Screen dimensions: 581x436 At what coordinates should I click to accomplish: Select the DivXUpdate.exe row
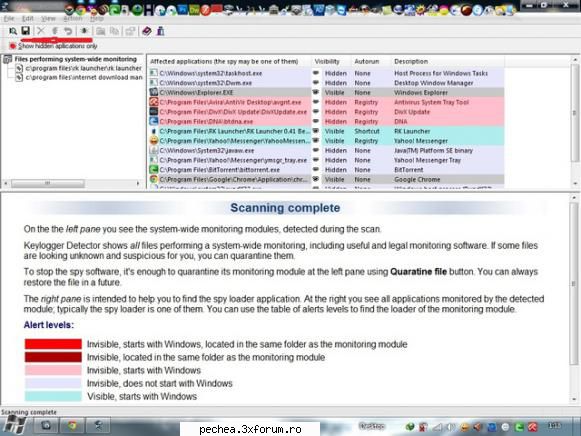click(x=326, y=112)
